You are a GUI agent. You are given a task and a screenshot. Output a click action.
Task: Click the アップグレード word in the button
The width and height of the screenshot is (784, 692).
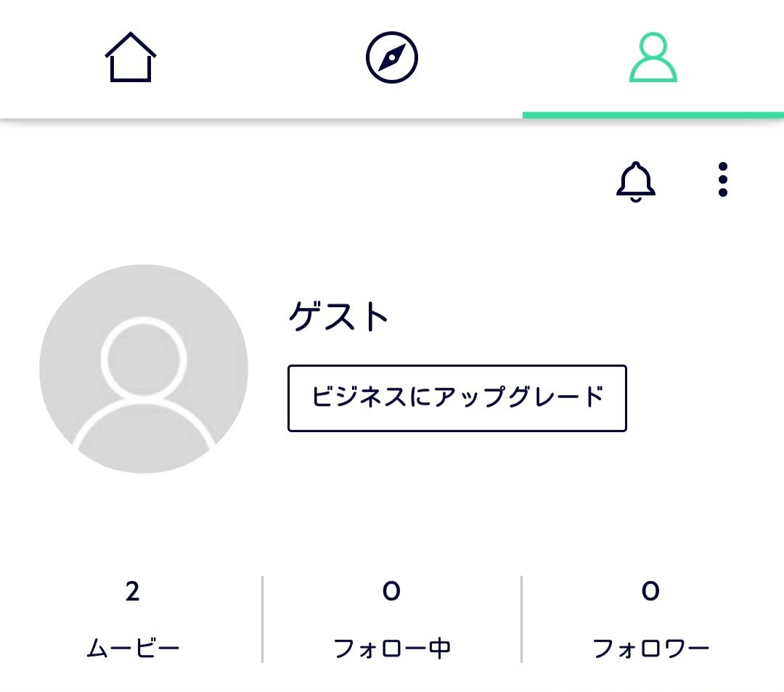(x=519, y=397)
